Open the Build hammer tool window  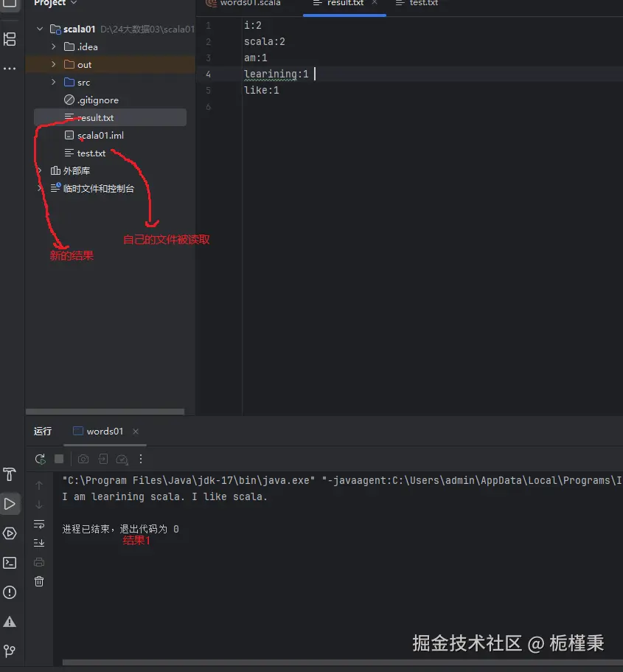10,474
